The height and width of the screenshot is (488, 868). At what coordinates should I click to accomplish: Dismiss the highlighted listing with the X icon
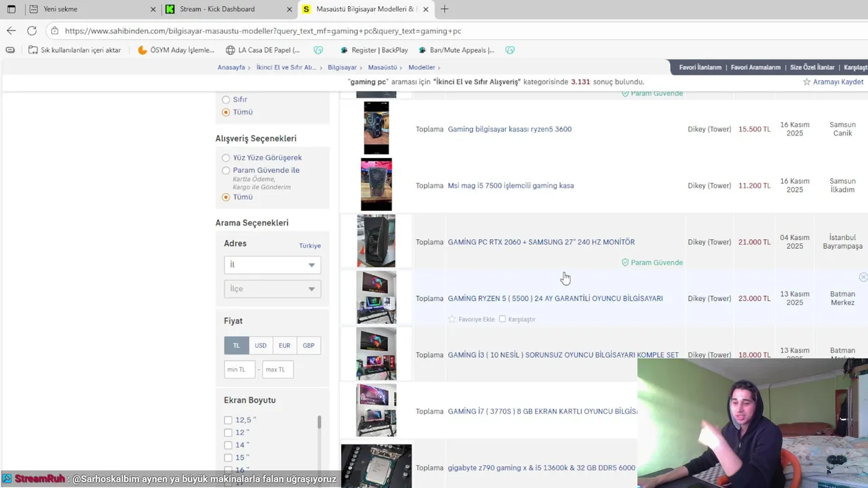pyautogui.click(x=863, y=277)
